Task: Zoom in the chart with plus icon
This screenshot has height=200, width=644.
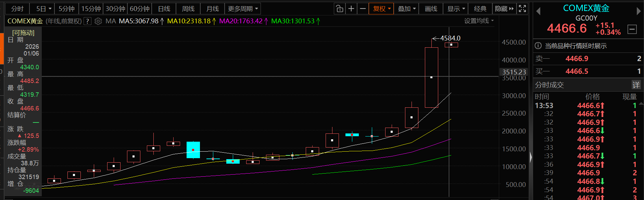Action: pos(351,9)
